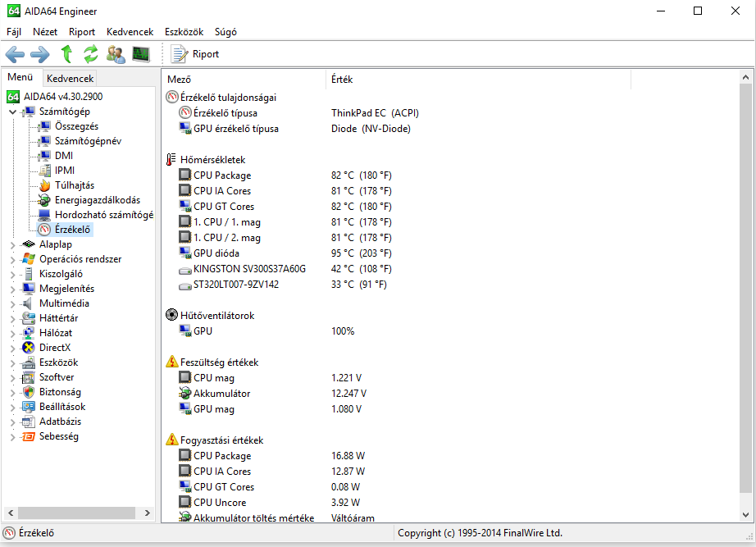Open the Súgó menu

point(225,32)
